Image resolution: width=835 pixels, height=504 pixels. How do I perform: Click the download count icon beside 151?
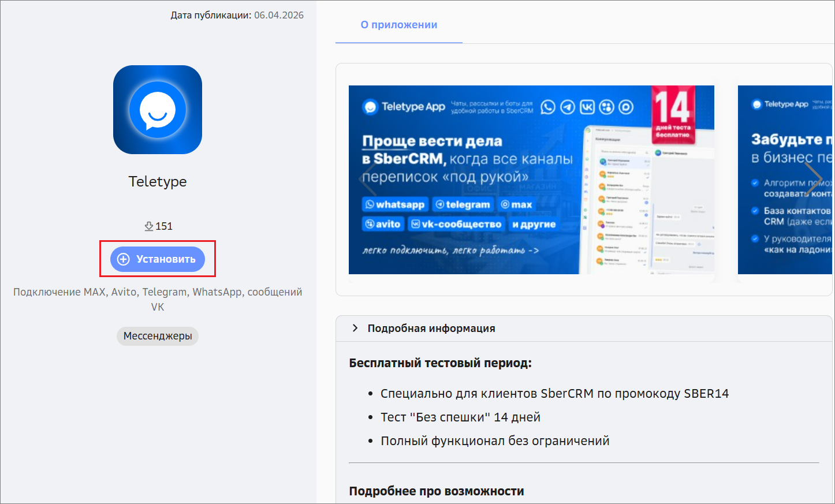coord(149,226)
